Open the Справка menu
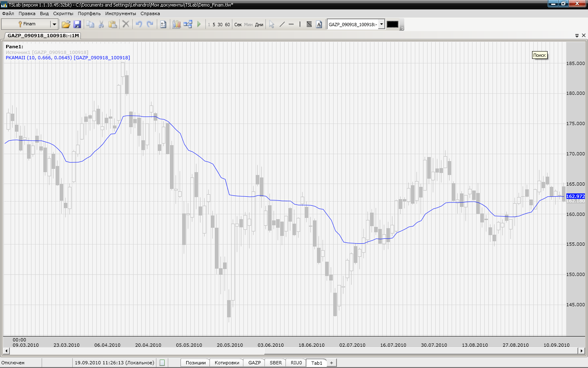 point(150,13)
